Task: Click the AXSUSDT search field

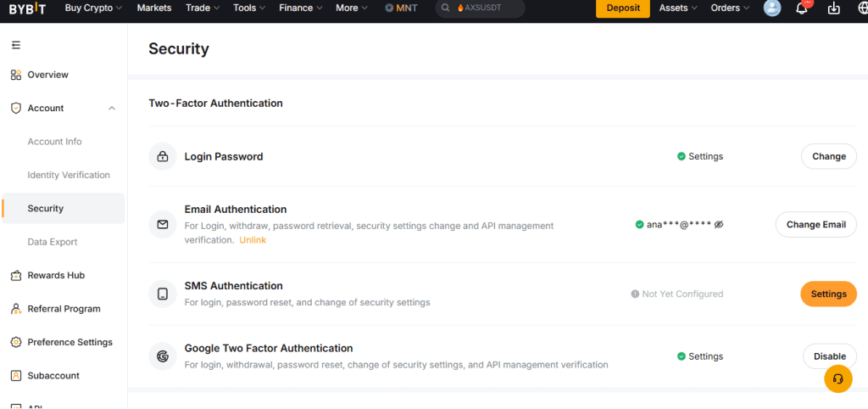Action: click(480, 8)
